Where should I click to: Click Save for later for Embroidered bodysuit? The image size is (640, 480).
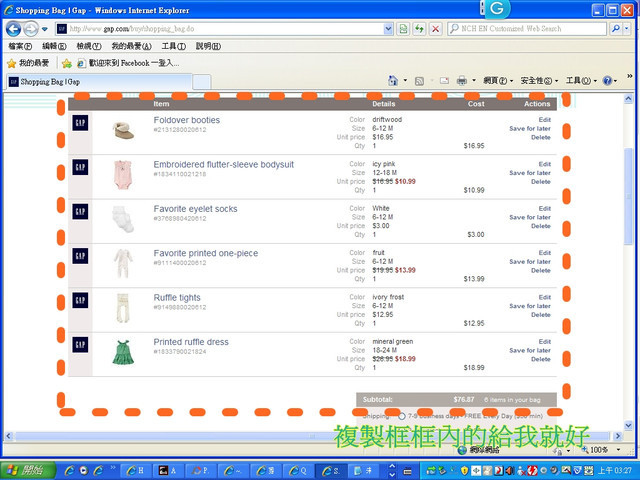pyautogui.click(x=530, y=173)
